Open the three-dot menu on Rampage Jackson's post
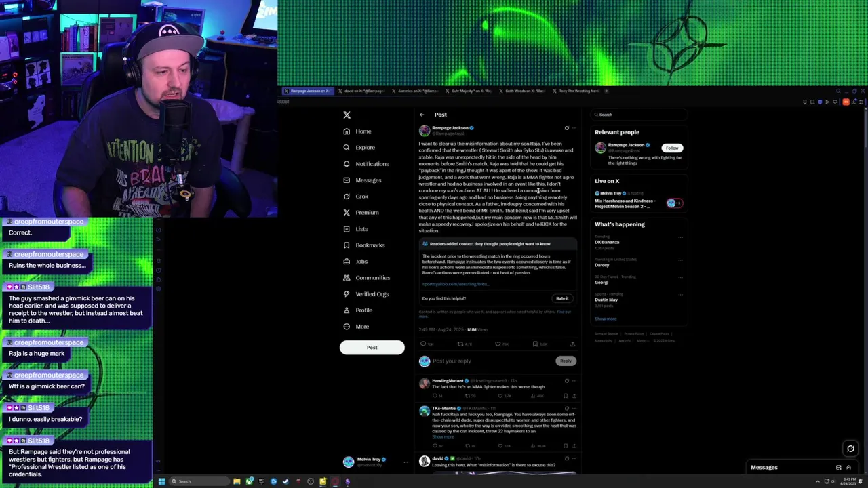 [x=574, y=127]
